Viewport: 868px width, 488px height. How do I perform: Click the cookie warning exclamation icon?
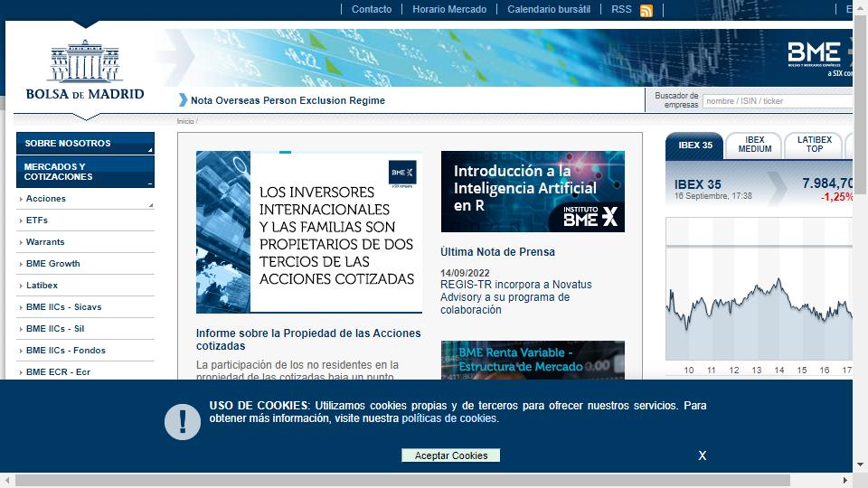183,422
